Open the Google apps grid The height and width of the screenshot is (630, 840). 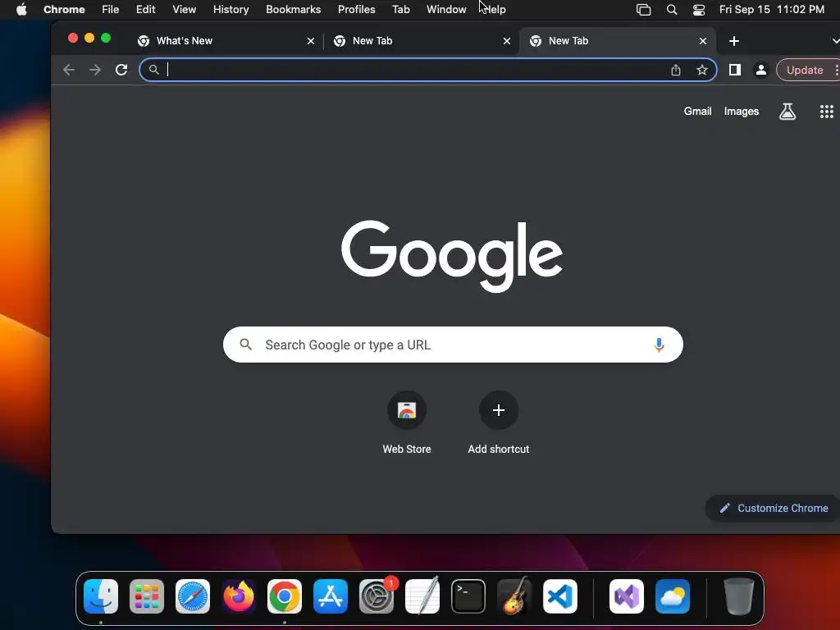point(827,112)
